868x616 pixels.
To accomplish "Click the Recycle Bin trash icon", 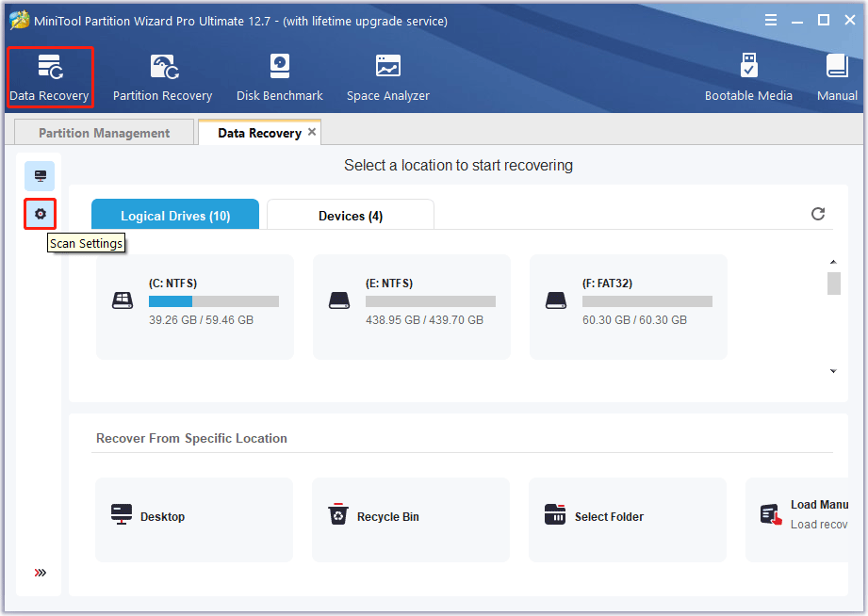I will point(337,514).
